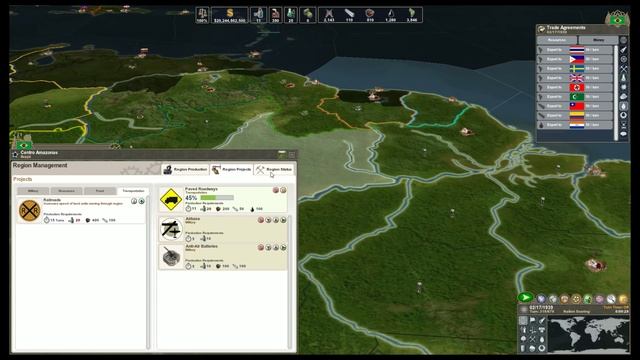This screenshot has width=640, height=360.
Task: Click the green round button above minimap
Action: coord(588,299)
